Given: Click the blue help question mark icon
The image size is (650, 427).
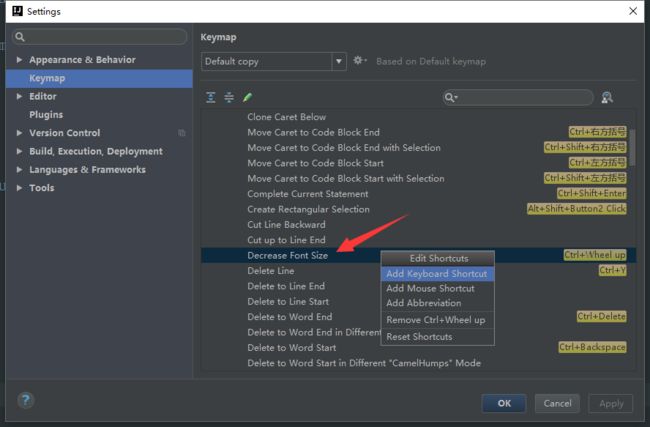Looking at the screenshot, I should coord(26,400).
